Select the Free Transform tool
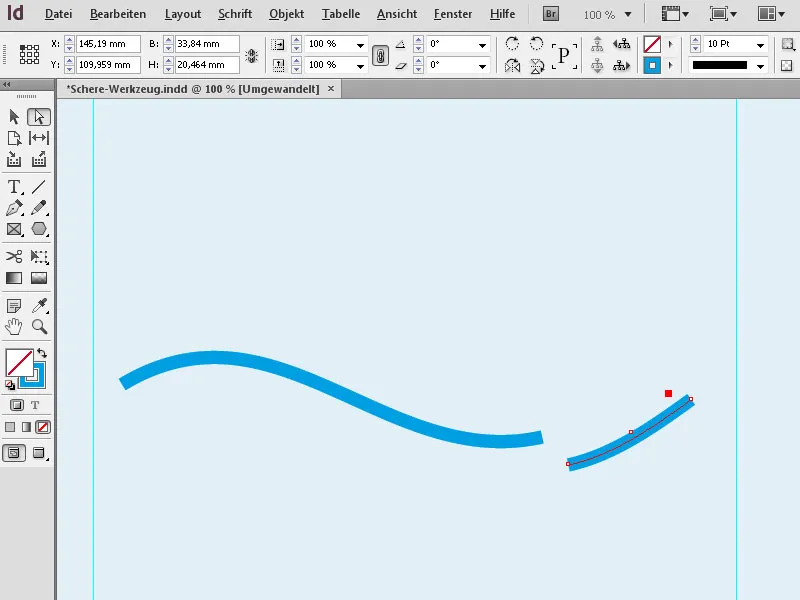 point(39,256)
